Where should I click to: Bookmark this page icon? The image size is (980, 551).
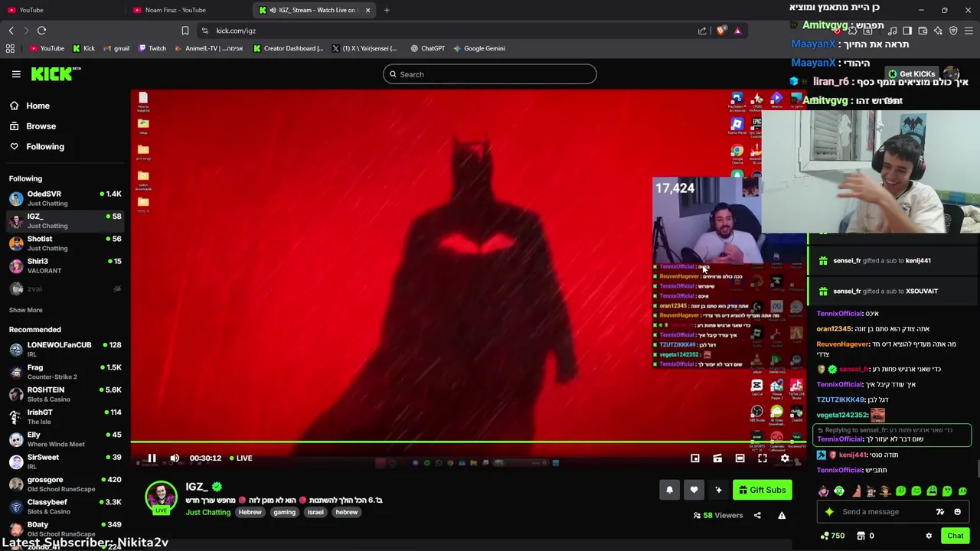point(185,31)
